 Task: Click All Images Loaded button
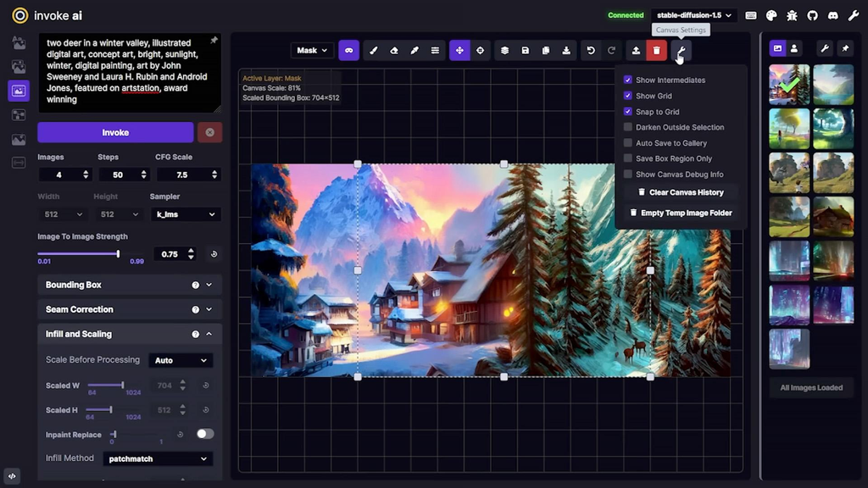(811, 388)
